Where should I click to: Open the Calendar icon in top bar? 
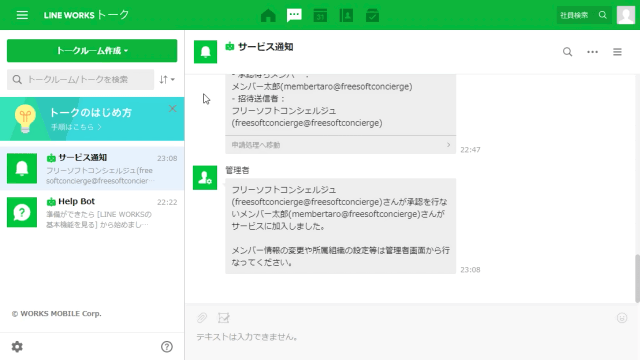[x=320, y=16]
